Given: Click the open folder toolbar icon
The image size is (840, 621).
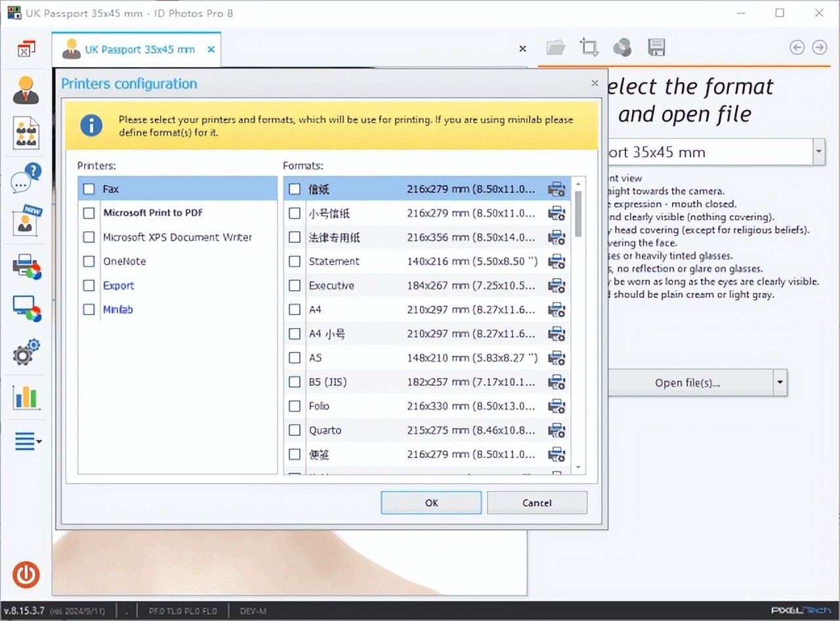Looking at the screenshot, I should 555,47.
